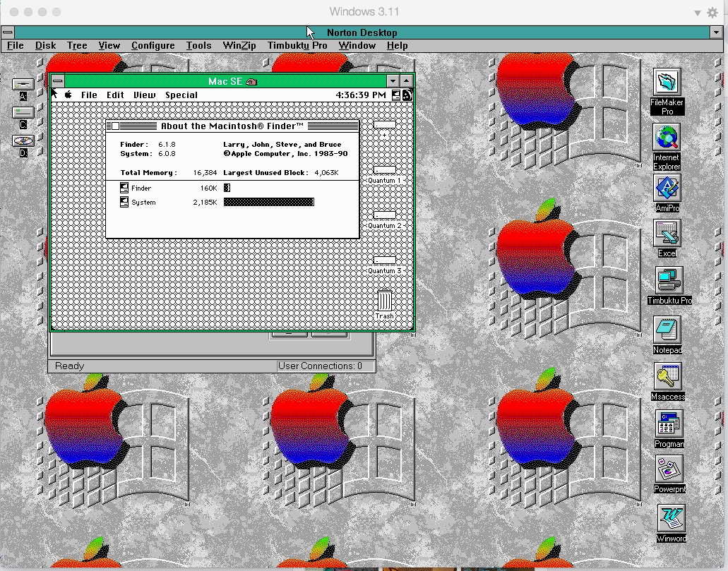
Task: Click the MultiFinder application icon in Mac menu bar
Action: coord(396,95)
